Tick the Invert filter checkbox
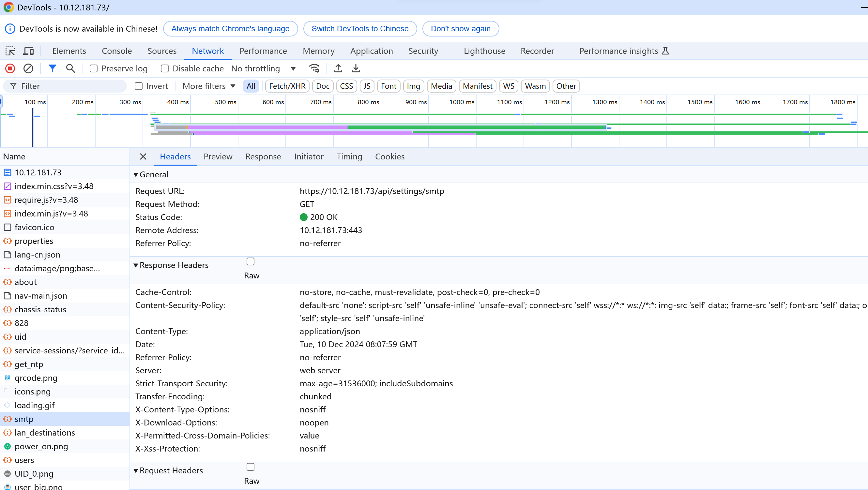868x490 pixels. (139, 86)
